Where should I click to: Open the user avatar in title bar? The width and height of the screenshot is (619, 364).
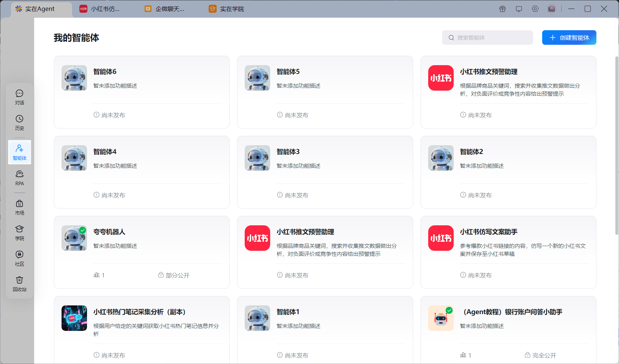[x=552, y=9]
